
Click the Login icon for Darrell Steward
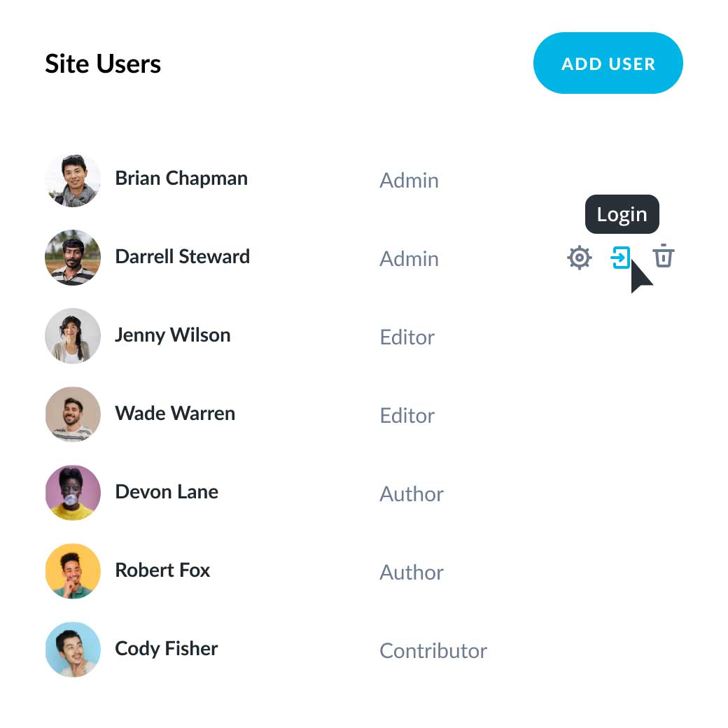(x=622, y=258)
